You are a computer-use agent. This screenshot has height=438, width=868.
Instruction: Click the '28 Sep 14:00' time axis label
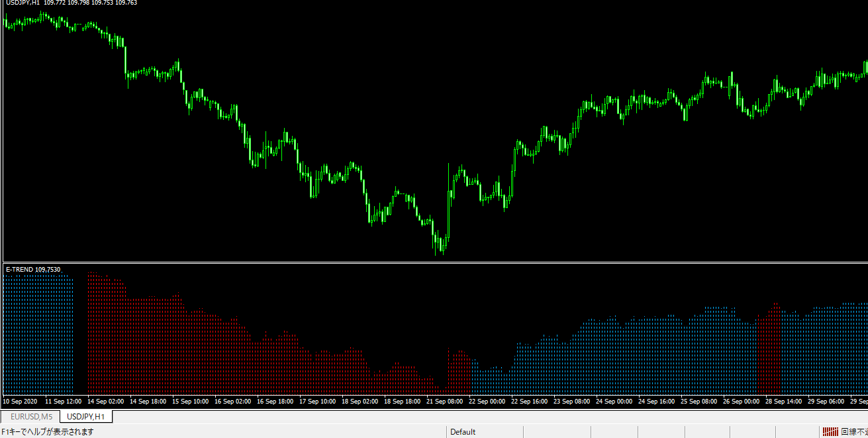coord(783,402)
